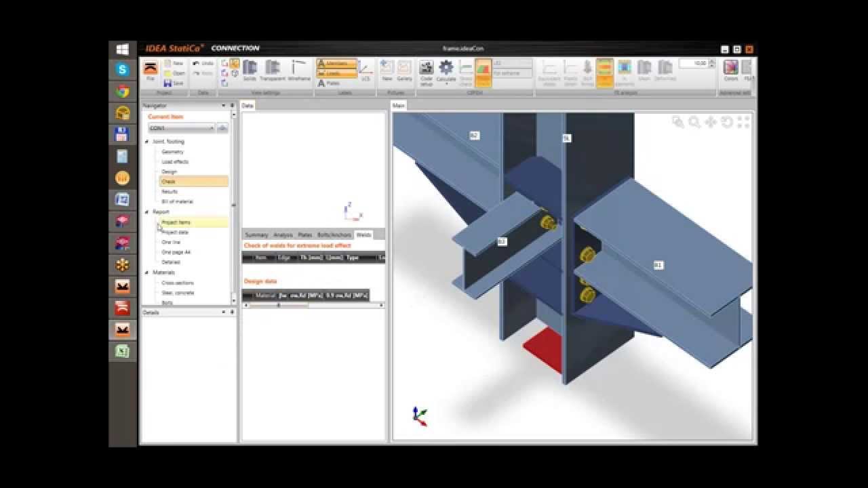The height and width of the screenshot is (488, 868).
Task: Switch to Transparent view
Action: point(273,70)
